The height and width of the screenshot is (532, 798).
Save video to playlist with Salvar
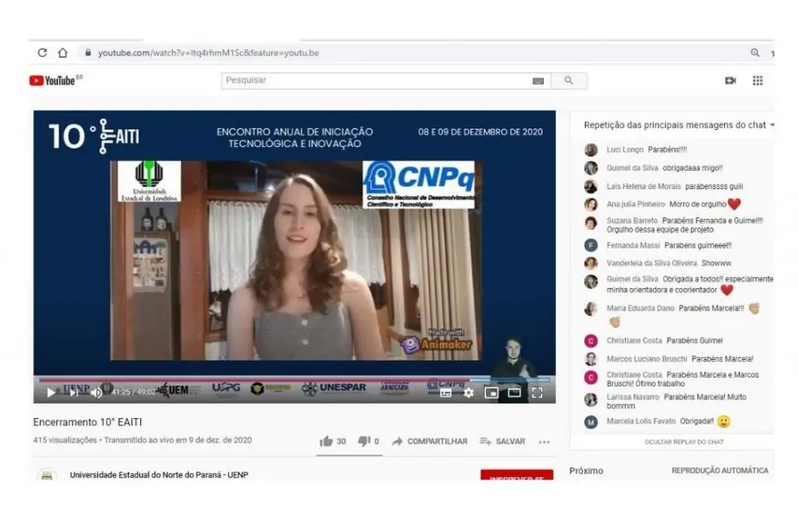[503, 441]
